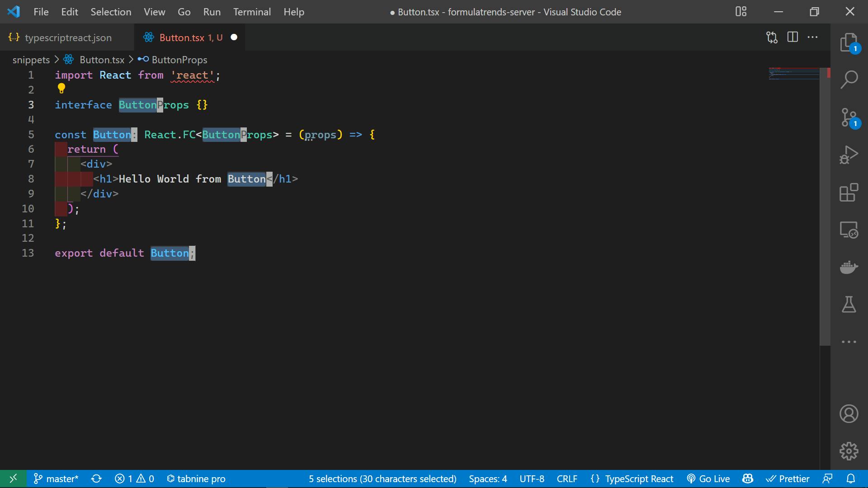Open the Terminal menu
The height and width of the screenshot is (488, 868).
[252, 12]
